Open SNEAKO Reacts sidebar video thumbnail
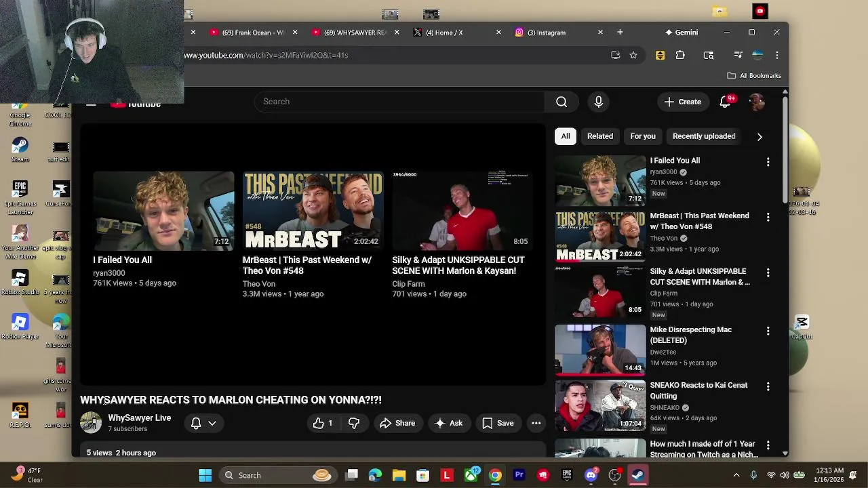The width and height of the screenshot is (868, 488). pyautogui.click(x=600, y=405)
